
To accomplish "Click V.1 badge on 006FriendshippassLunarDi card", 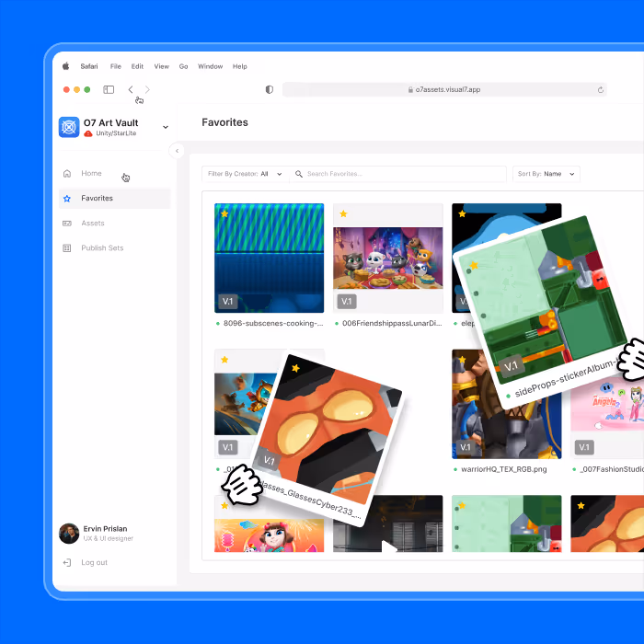I will pos(347,302).
